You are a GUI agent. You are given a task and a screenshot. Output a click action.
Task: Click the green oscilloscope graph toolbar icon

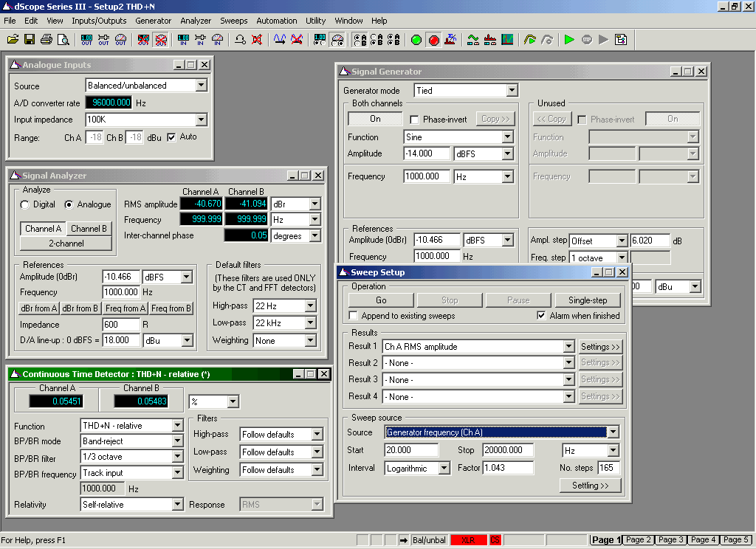click(507, 40)
